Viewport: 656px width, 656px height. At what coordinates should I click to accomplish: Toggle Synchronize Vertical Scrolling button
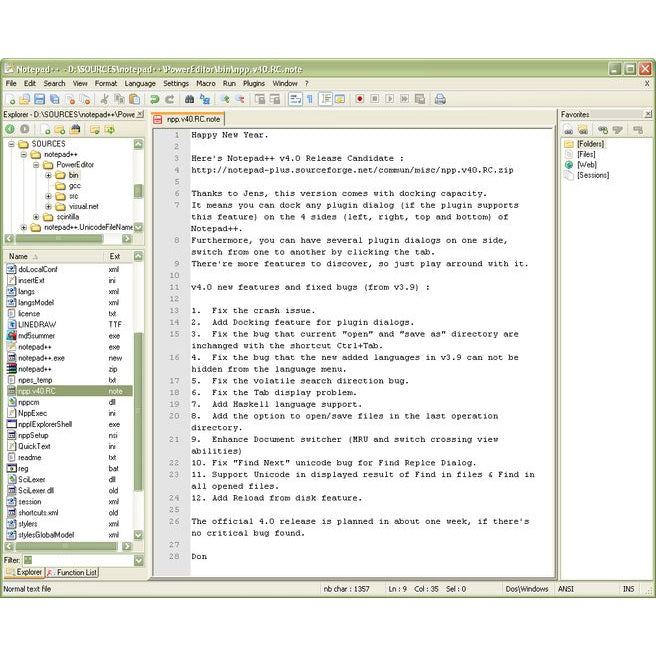260,99
